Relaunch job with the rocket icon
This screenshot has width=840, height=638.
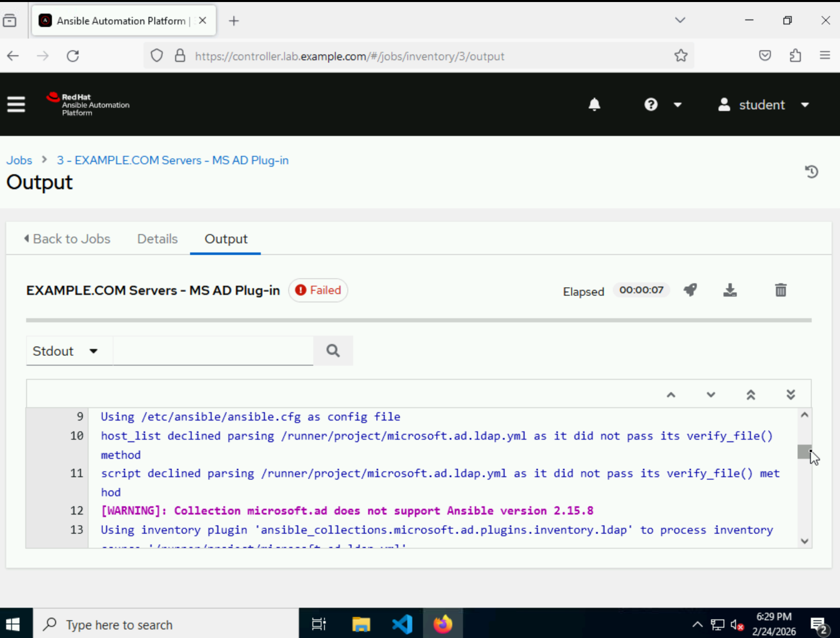point(690,290)
